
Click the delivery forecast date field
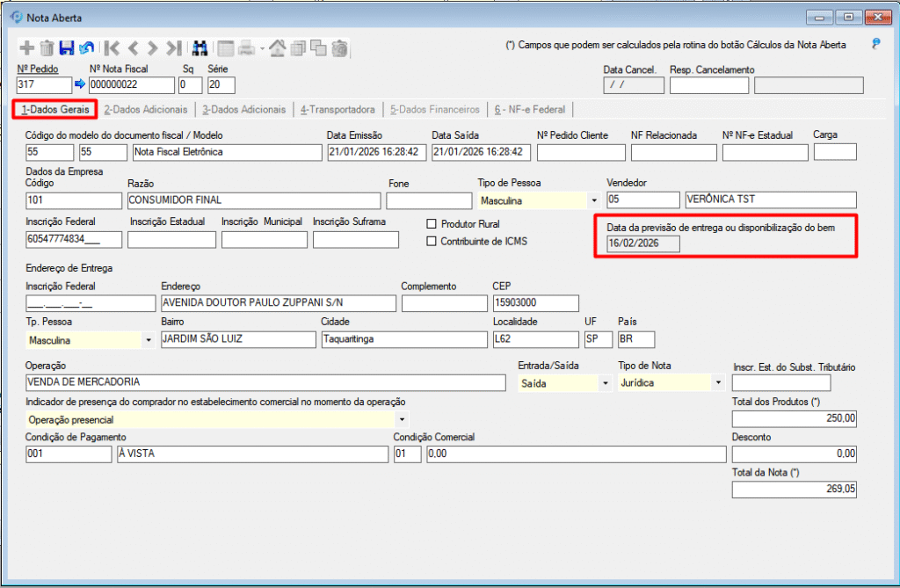coord(643,243)
